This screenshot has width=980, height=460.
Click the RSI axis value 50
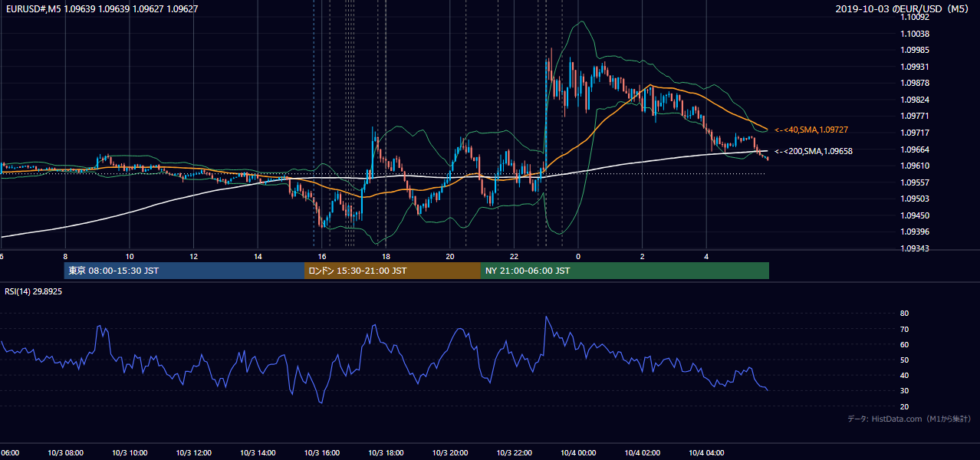click(x=904, y=360)
